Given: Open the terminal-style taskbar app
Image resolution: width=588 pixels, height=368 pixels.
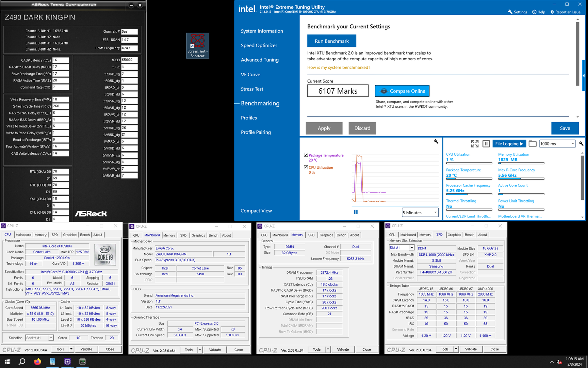Looking at the screenshot, I should point(82,362).
